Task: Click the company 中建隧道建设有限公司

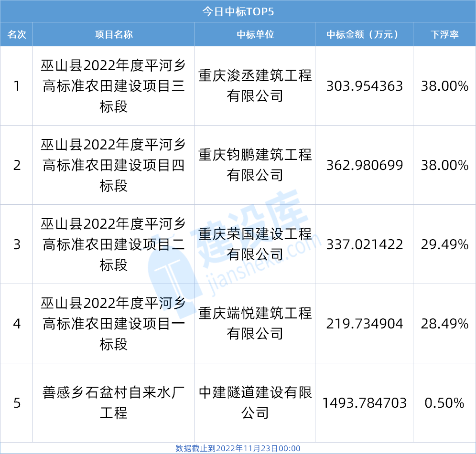Action: 255,402
